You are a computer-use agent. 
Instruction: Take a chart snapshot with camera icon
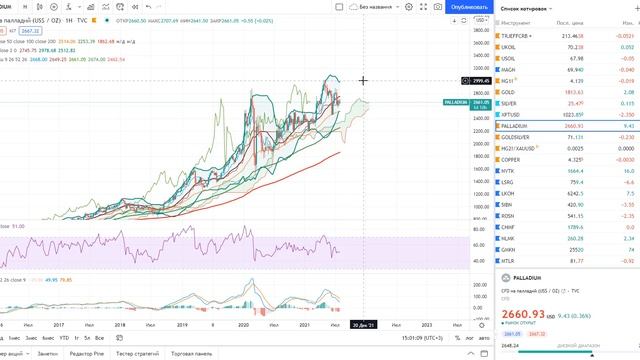438,7
